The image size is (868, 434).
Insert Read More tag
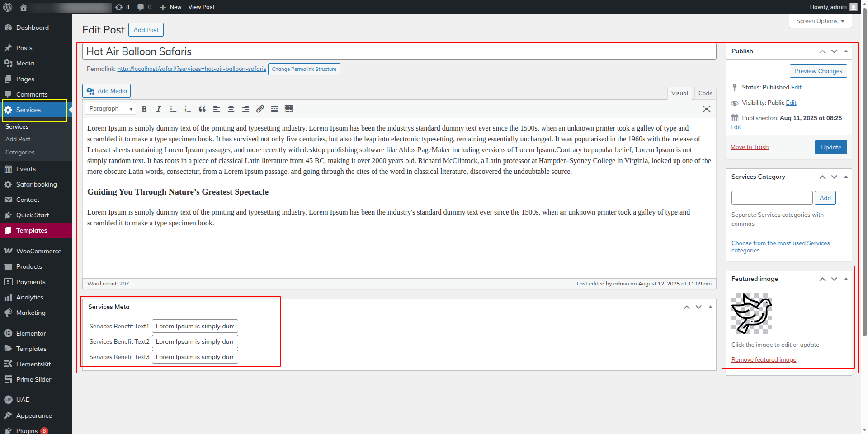tap(274, 109)
